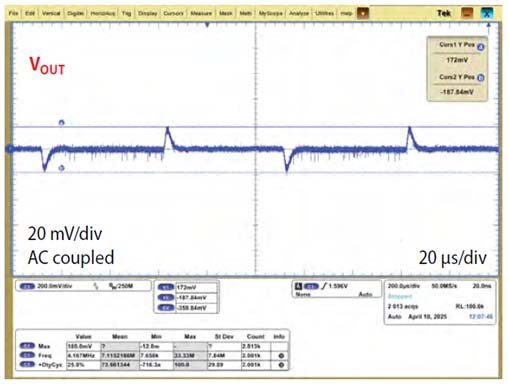The image size is (508, 384).
Task: Click the rising-edge trigger slope icon
Action: (x=324, y=286)
